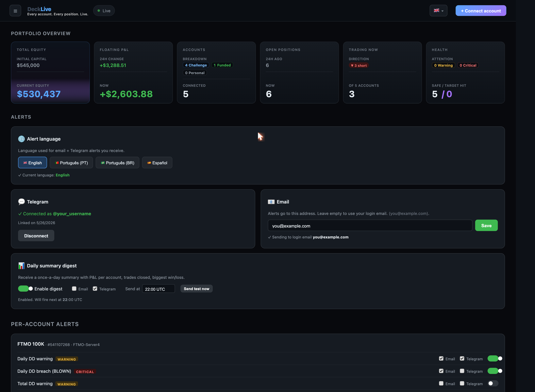This screenshot has height=392, width=535.
Task: Select English alert language
Action: pyautogui.click(x=32, y=163)
